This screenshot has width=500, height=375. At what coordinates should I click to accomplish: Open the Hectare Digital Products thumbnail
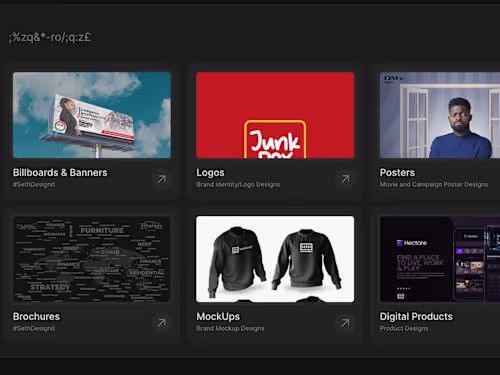tap(440, 259)
